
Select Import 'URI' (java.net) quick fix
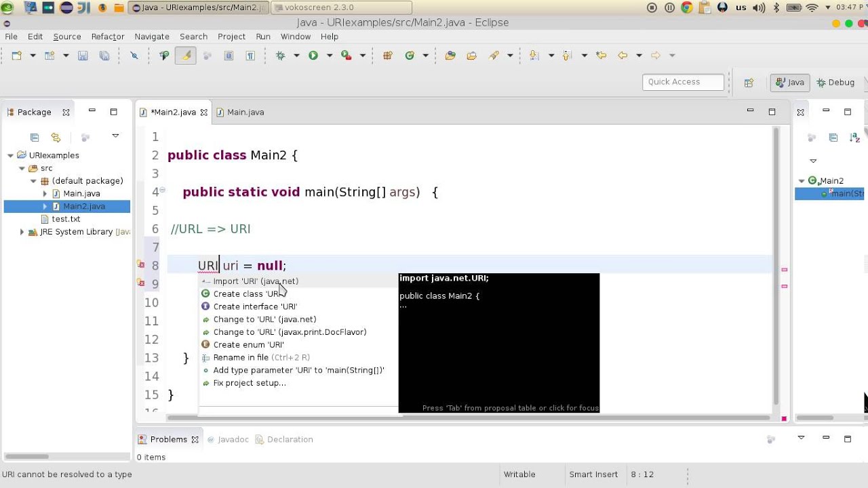point(298,281)
